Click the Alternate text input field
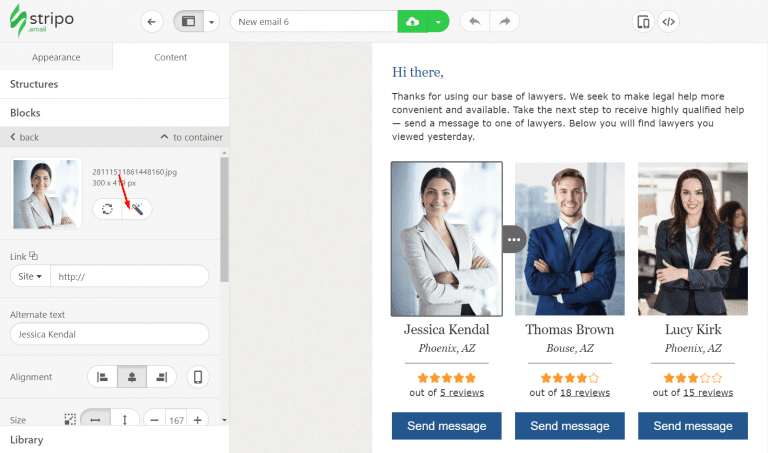 coord(110,334)
